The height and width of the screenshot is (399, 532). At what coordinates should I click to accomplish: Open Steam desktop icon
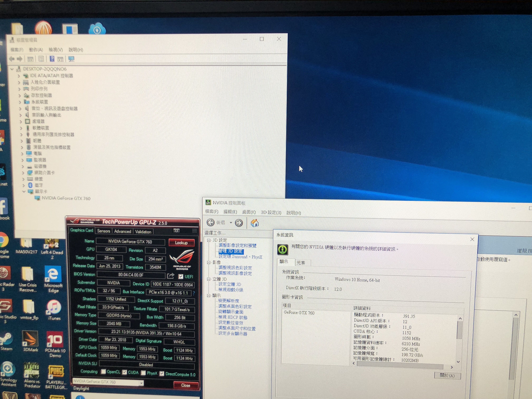pyautogui.click(x=6, y=341)
